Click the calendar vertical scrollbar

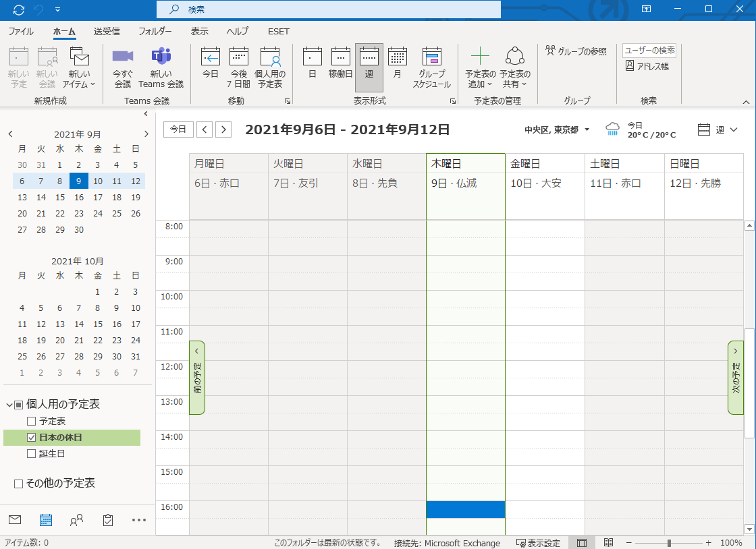[749, 383]
